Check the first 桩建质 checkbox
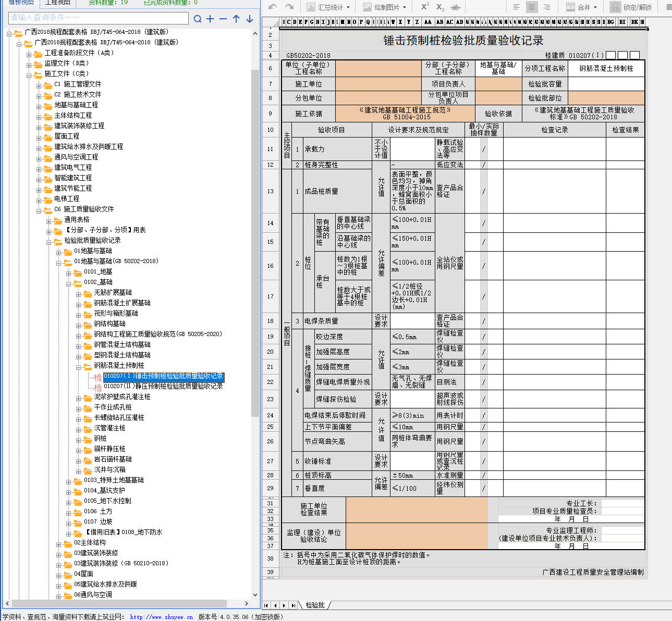Image resolution: width=672 pixels, height=621 pixels. (x=611, y=55)
